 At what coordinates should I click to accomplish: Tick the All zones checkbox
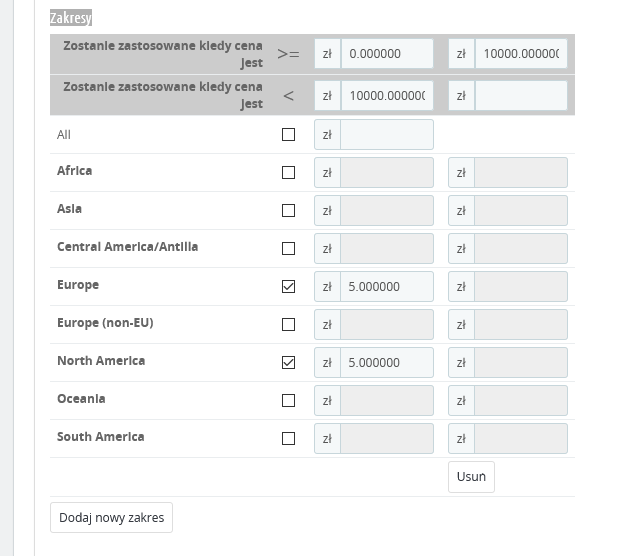pos(289,135)
